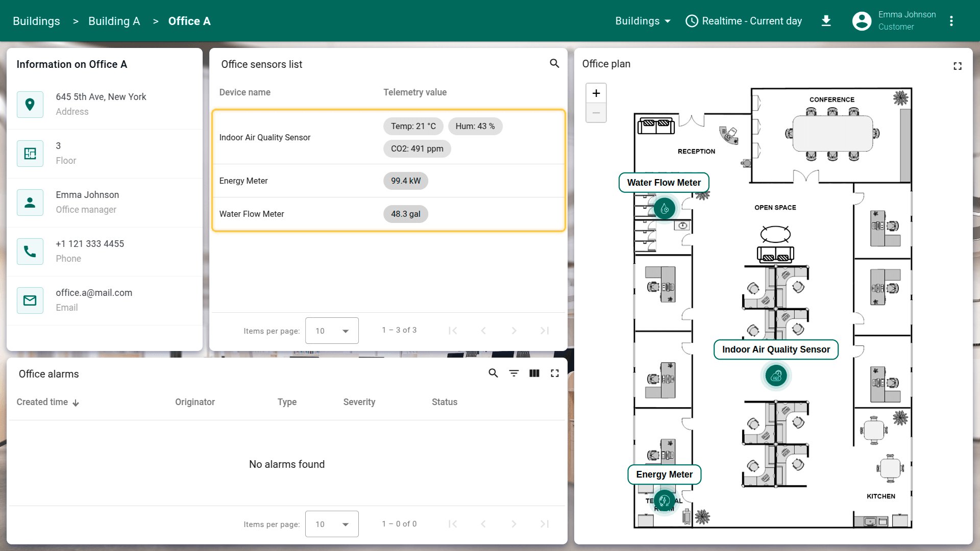Image resolution: width=980 pixels, height=551 pixels.
Task: Go to Buildings breadcrumb root
Action: (x=36, y=21)
